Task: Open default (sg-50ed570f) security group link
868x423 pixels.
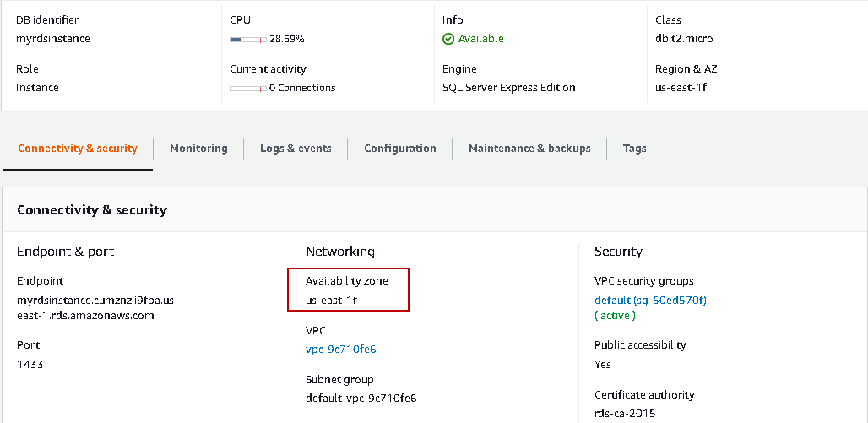Action: (650, 300)
